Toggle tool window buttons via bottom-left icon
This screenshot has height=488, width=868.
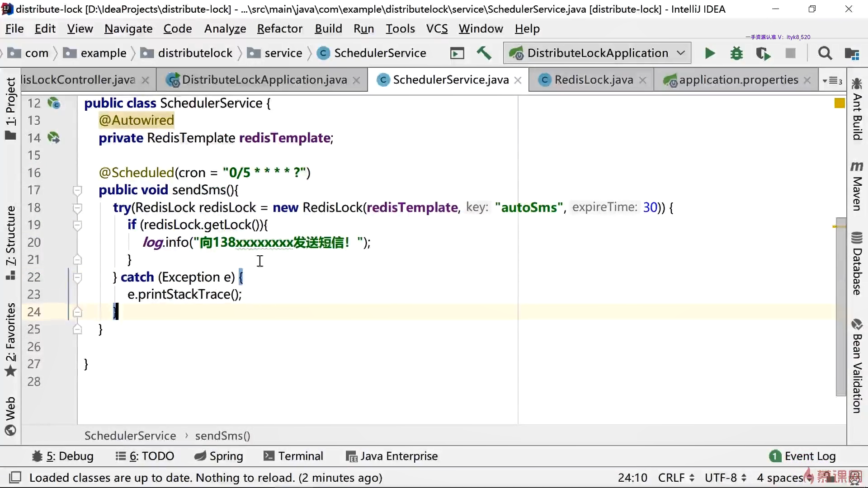[15, 477]
